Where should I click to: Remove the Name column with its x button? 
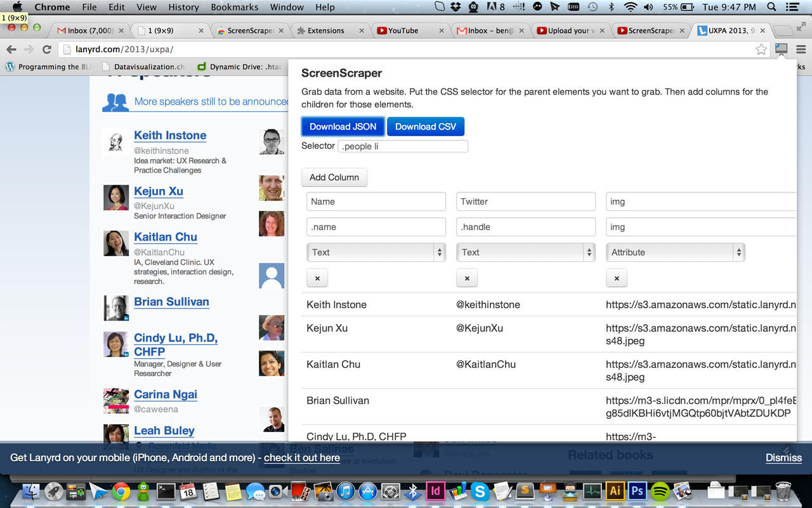tap(317, 278)
